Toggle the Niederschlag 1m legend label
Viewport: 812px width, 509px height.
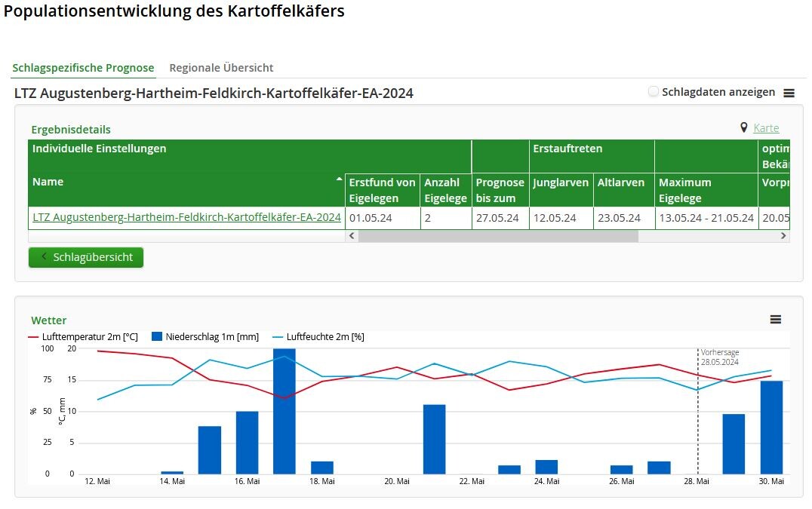211,337
